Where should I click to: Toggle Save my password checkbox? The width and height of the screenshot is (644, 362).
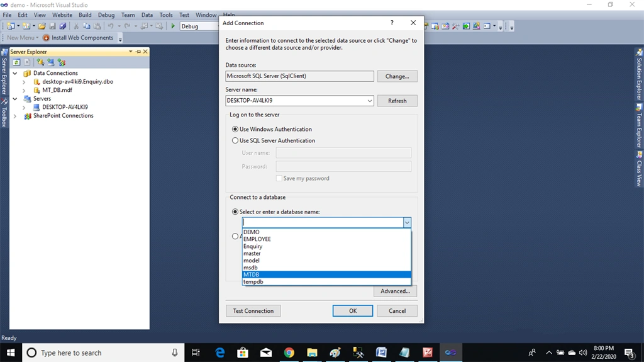point(279,178)
